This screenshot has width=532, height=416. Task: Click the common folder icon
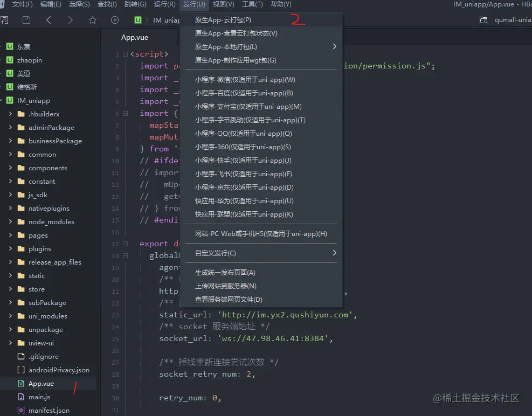(x=21, y=155)
